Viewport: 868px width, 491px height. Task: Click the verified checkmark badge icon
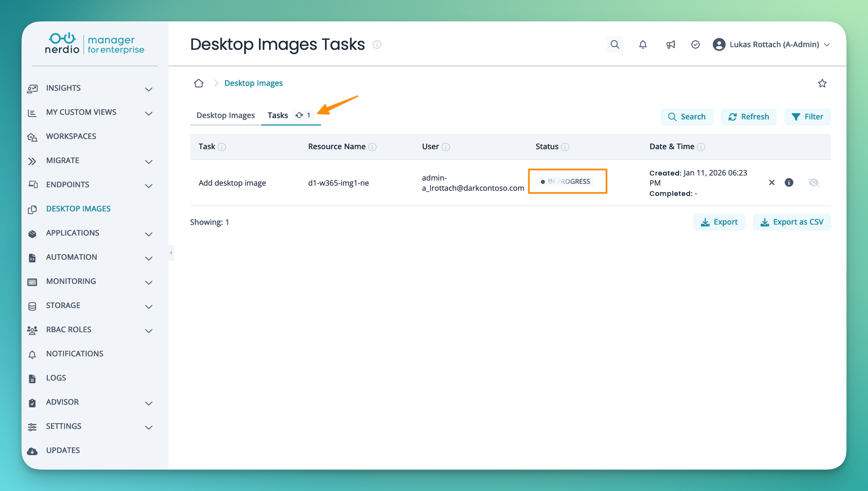point(695,45)
